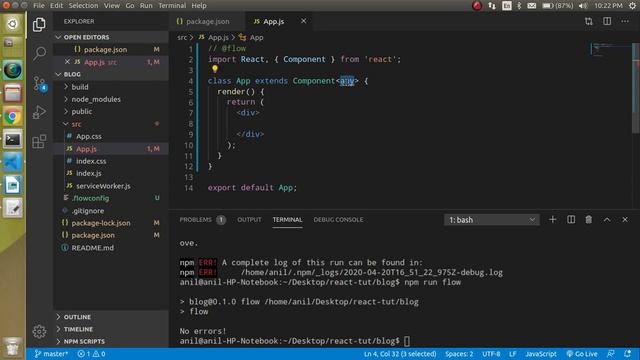Open the Run and Debug view

(39, 112)
